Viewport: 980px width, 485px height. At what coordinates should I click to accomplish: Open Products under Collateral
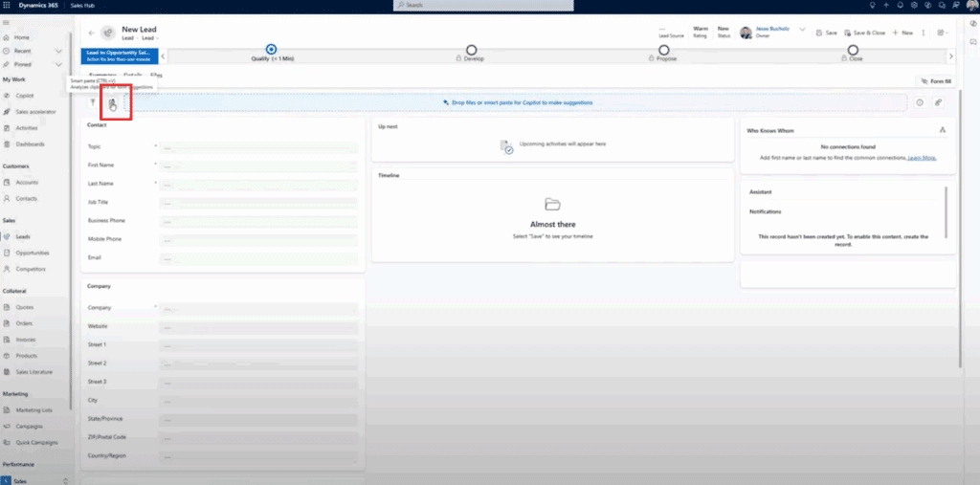(x=26, y=356)
